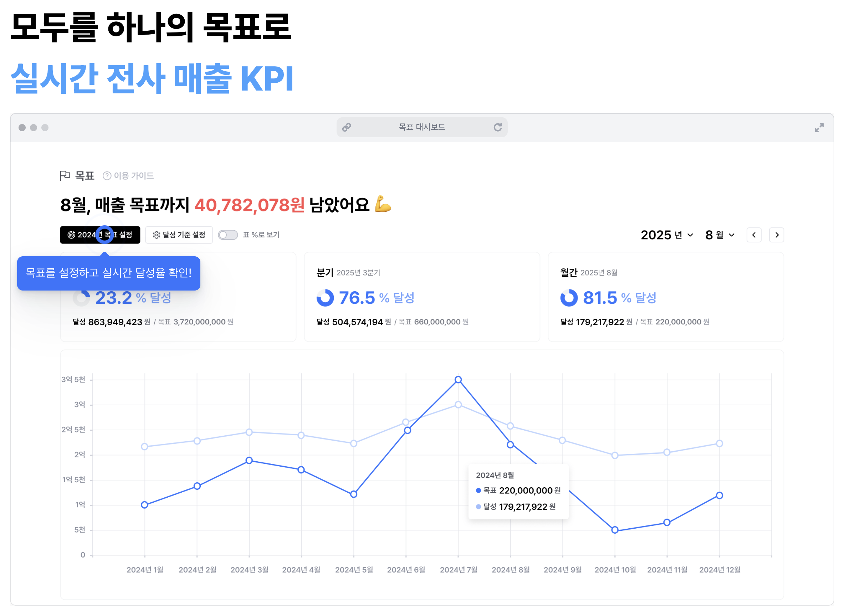Expand the window with fullscreen arrows icon
845x616 pixels.
(819, 128)
